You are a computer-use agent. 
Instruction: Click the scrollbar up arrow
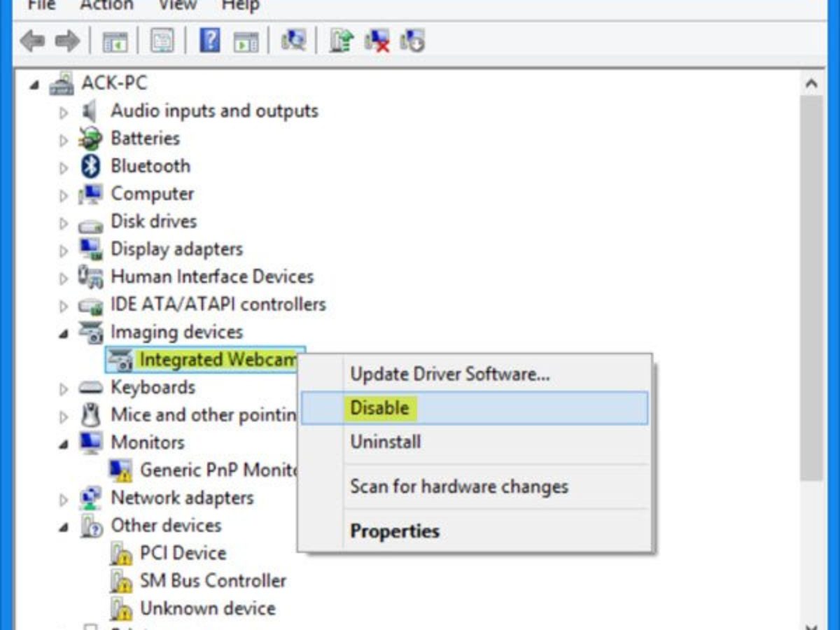pos(811,84)
